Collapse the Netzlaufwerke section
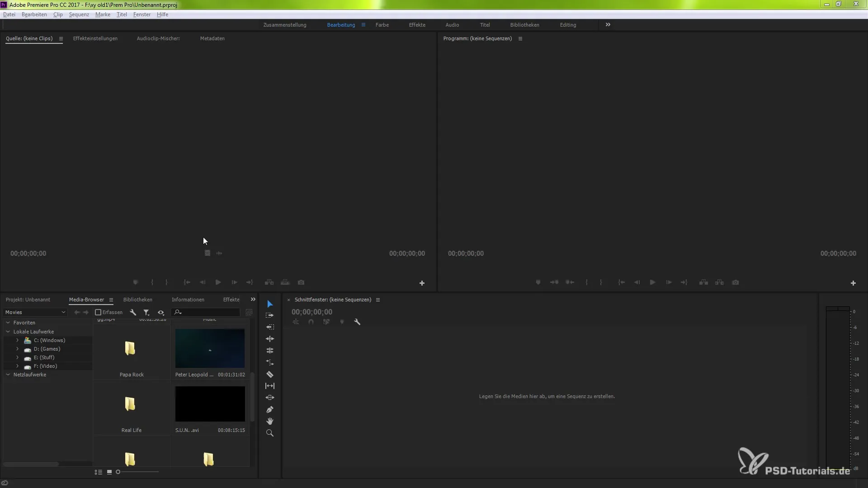Screen dimensions: 868x488 (x=8, y=375)
